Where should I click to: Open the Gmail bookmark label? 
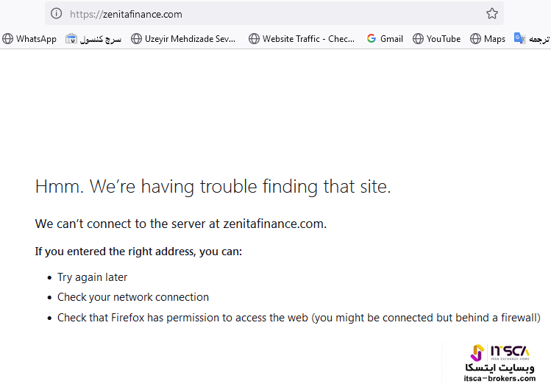click(x=391, y=38)
